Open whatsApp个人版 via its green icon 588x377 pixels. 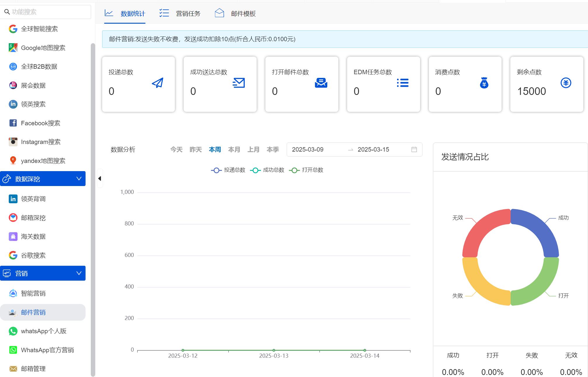click(13, 331)
